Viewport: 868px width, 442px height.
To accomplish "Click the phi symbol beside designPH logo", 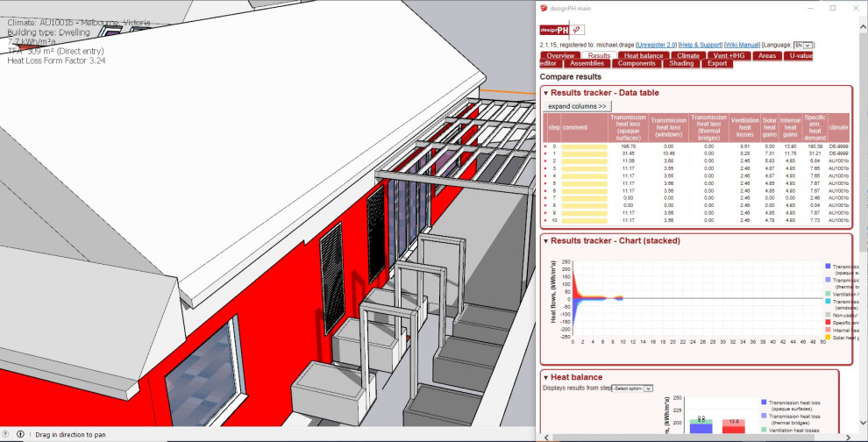I will (576, 30).
